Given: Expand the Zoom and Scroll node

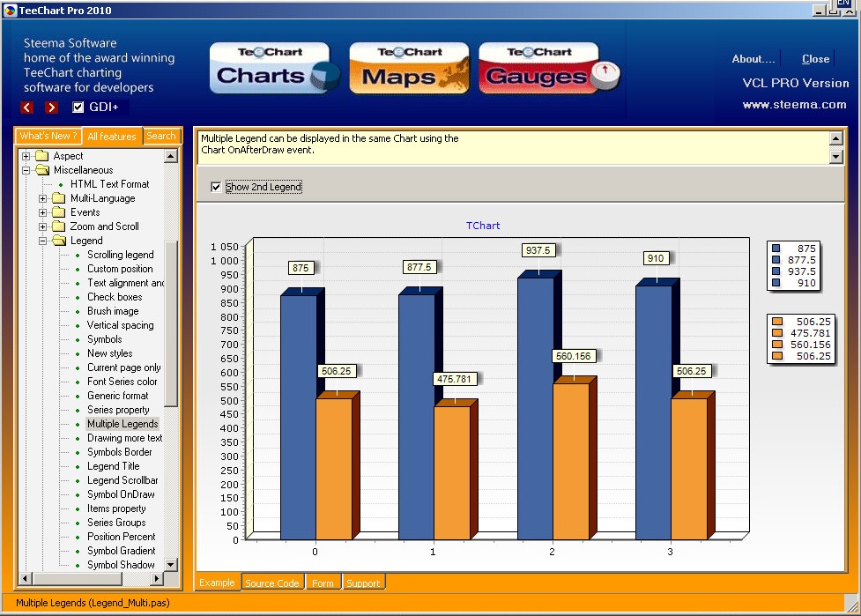Looking at the screenshot, I should [x=43, y=226].
